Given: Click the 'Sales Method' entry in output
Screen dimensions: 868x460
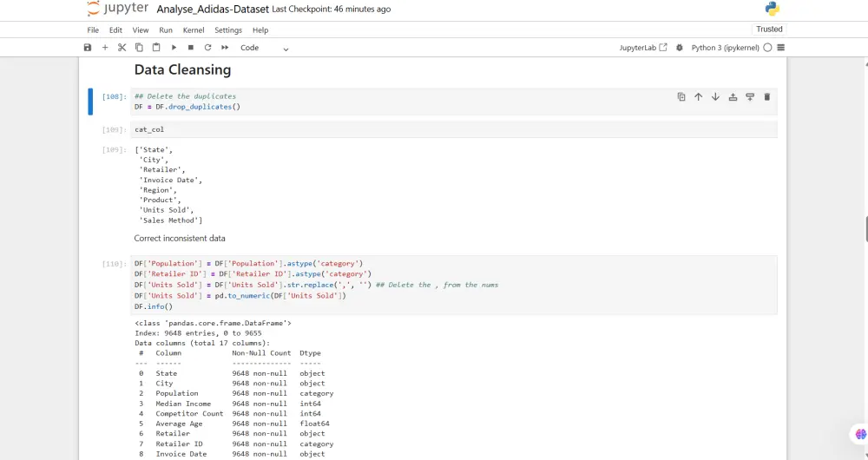Looking at the screenshot, I should [x=168, y=220].
